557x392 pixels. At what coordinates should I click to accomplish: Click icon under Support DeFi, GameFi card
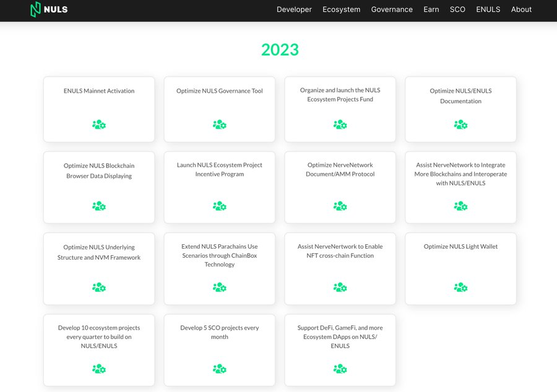coord(340,369)
